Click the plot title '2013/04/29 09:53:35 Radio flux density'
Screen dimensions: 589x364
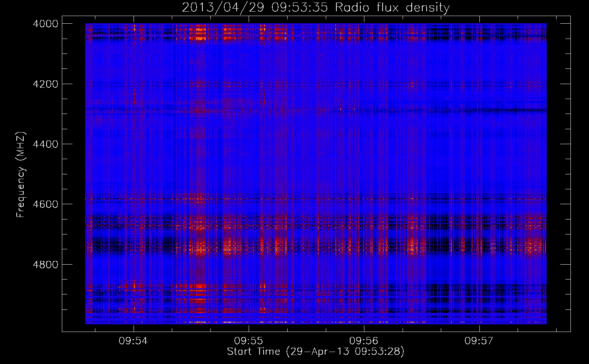click(316, 8)
